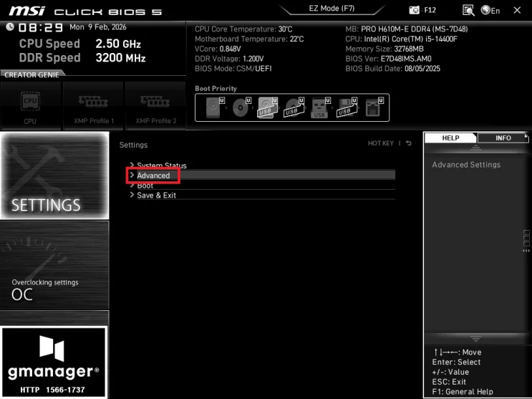
Task: Click the date Mon 9 Feb, 2026
Action: 97,27
